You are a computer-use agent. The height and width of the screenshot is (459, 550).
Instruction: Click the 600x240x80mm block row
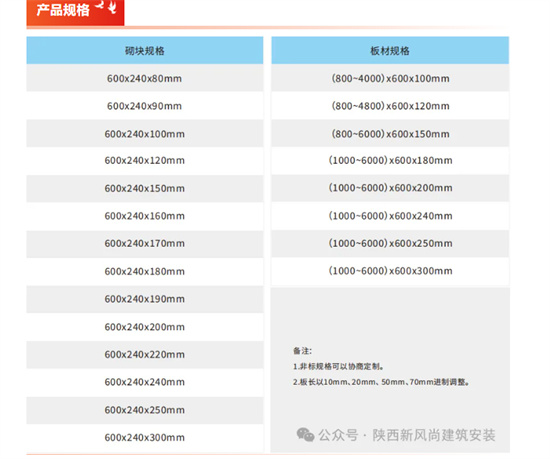(145, 78)
